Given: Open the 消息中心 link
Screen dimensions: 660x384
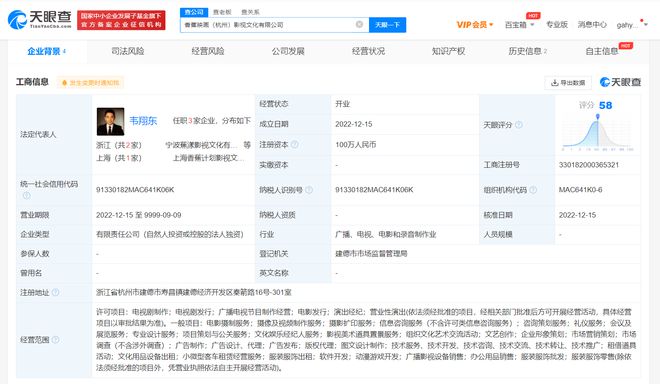Looking at the screenshot, I should tap(592, 24).
